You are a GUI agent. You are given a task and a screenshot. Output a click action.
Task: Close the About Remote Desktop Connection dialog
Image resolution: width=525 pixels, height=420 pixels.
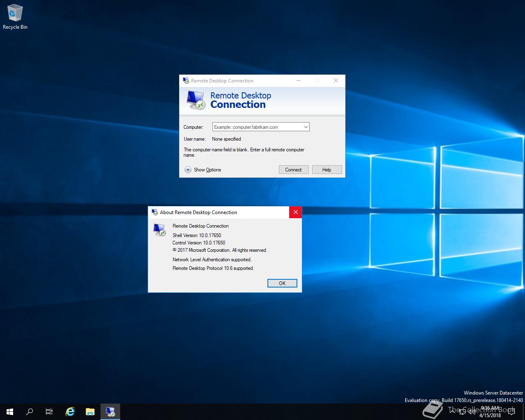tap(295, 212)
